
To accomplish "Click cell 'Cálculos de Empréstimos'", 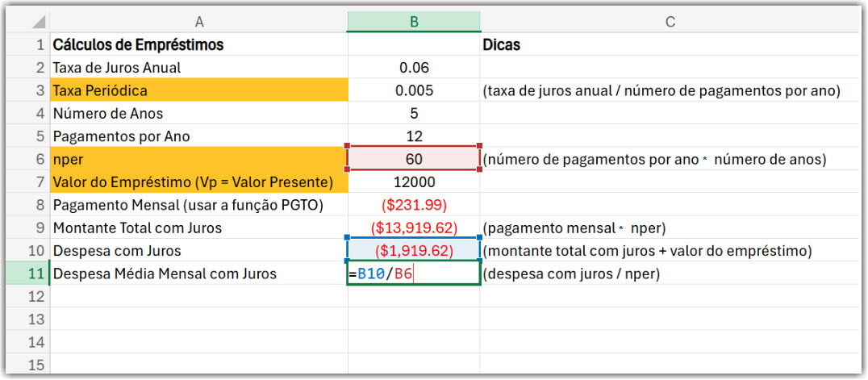I will 198,44.
